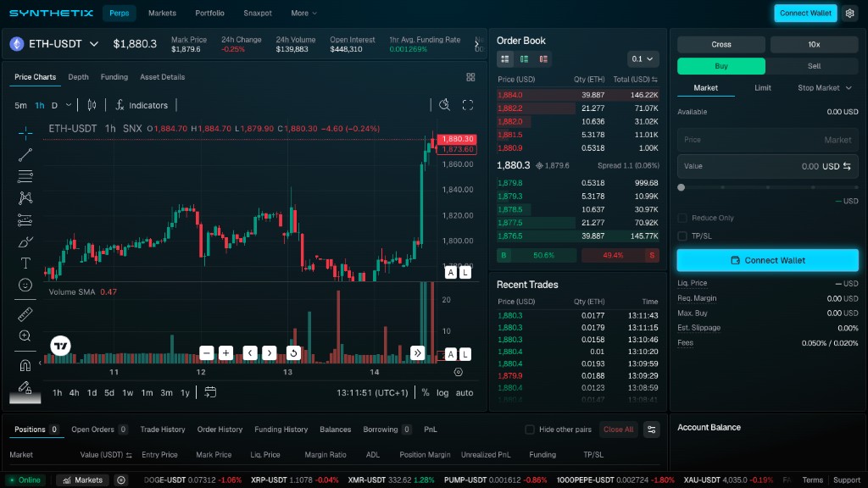Open the Stop Market order type dropdown

click(x=824, y=88)
